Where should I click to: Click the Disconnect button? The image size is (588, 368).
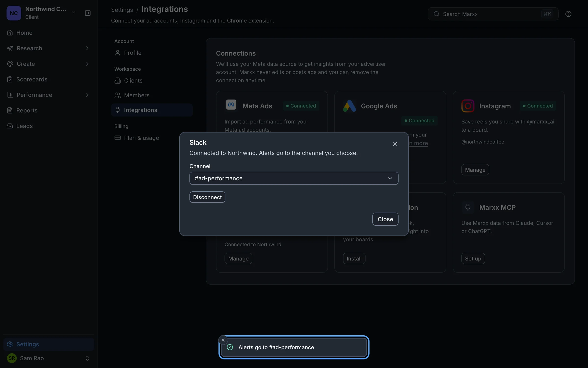click(207, 197)
